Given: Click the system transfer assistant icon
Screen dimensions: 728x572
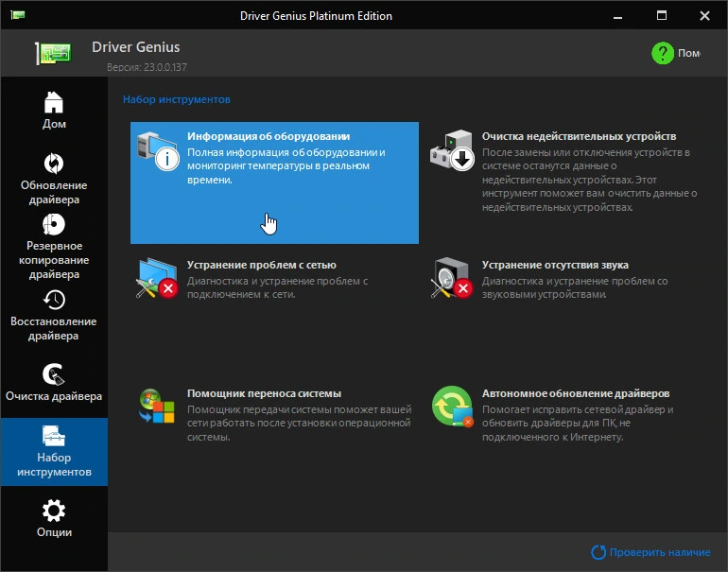Looking at the screenshot, I should pos(156,407).
